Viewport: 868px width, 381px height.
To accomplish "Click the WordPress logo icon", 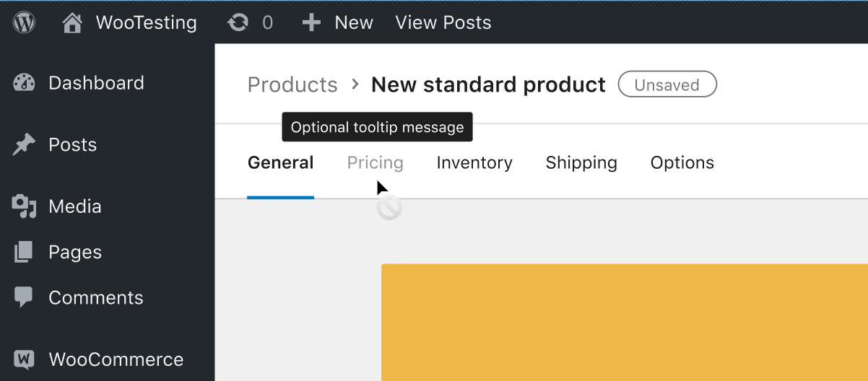I will pos(24,22).
